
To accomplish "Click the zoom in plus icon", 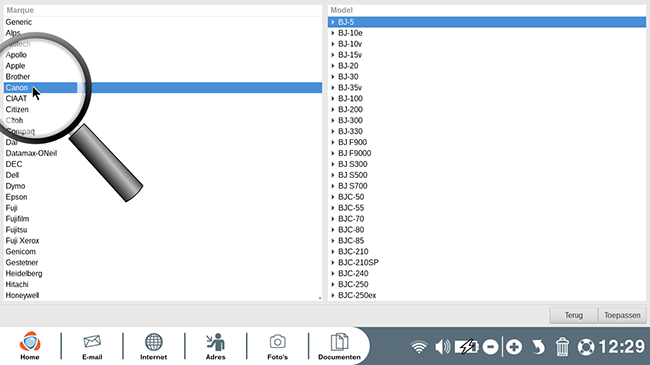I will [x=514, y=347].
